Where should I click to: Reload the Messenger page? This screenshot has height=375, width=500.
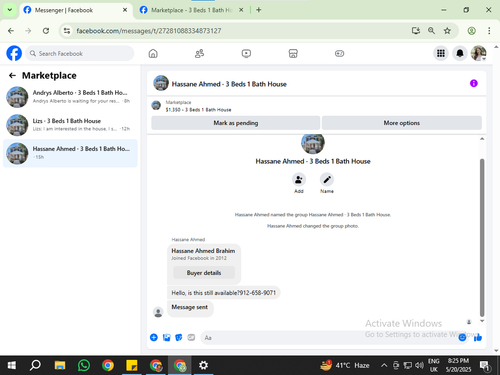(x=46, y=31)
